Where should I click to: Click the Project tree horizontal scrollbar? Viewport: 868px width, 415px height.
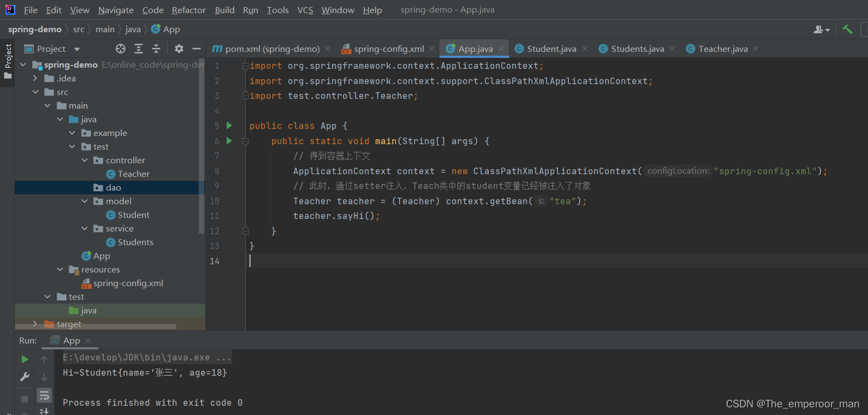96,327
